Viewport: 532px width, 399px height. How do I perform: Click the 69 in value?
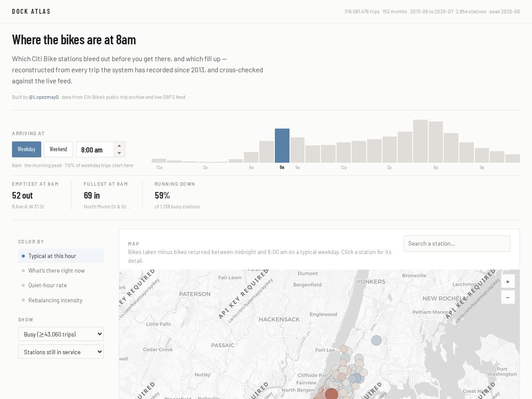92,195
